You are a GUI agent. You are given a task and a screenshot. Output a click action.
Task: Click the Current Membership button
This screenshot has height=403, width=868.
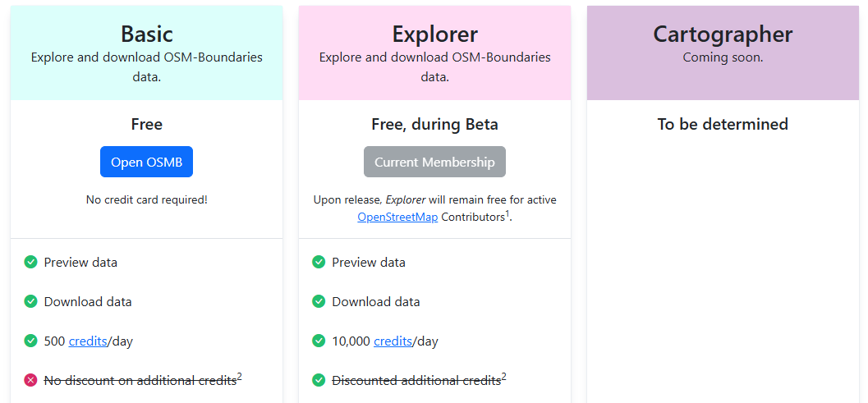(434, 162)
